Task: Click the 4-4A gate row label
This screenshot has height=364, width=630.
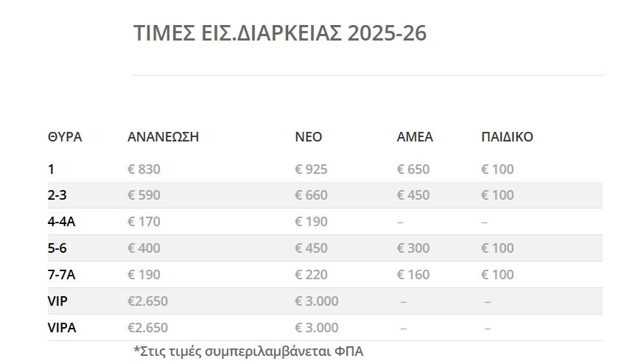Action: click(61, 221)
